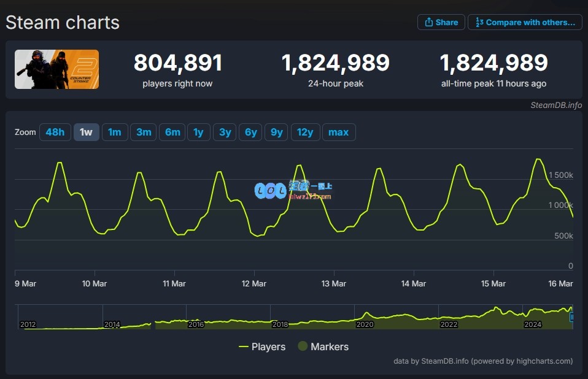Zoom chart to 3y
Screen dimensions: 588x379
click(225, 132)
